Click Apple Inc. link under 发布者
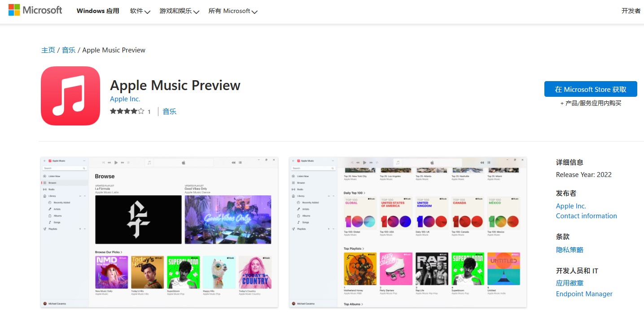This screenshot has width=644, height=324. (x=571, y=206)
